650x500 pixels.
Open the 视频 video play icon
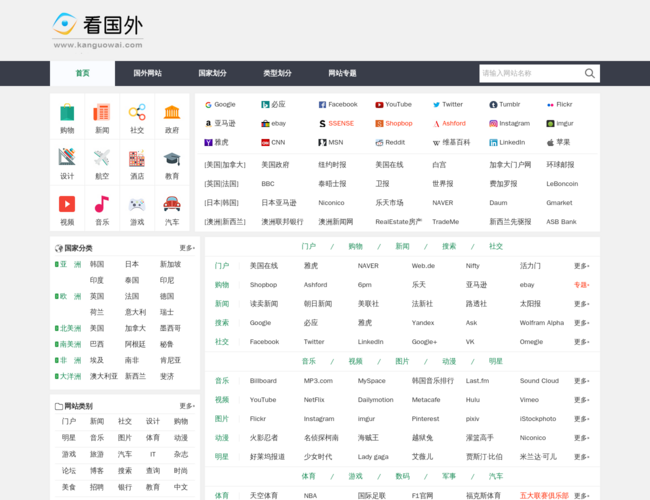point(67,204)
